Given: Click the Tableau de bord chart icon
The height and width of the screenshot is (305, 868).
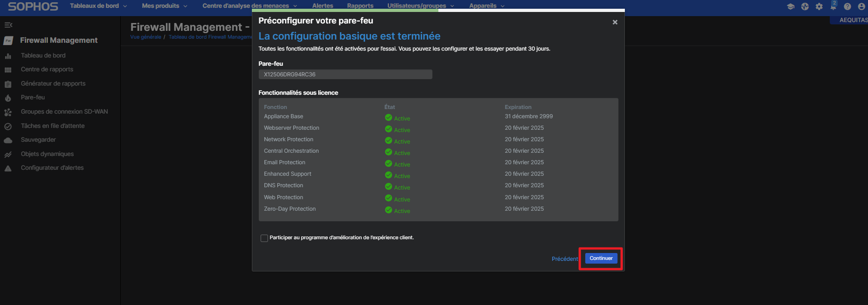Looking at the screenshot, I should 8,56.
